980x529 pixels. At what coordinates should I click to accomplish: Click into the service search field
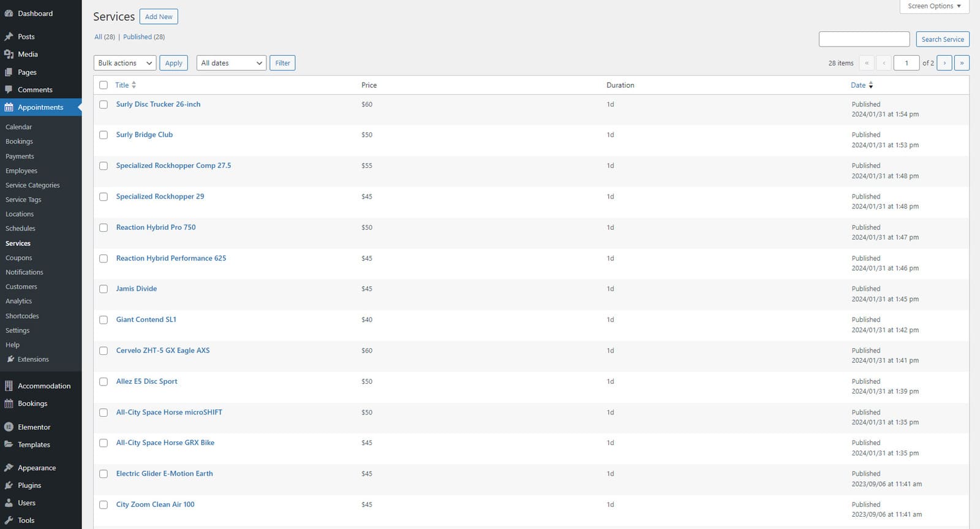pos(864,39)
